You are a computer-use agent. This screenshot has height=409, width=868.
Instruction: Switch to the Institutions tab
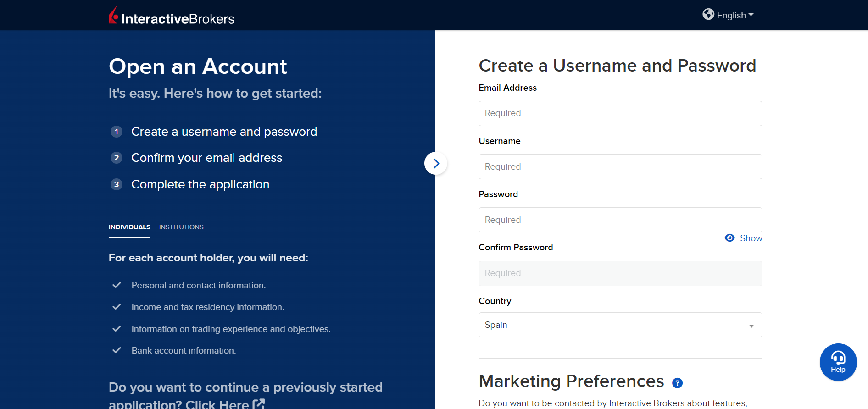click(181, 227)
